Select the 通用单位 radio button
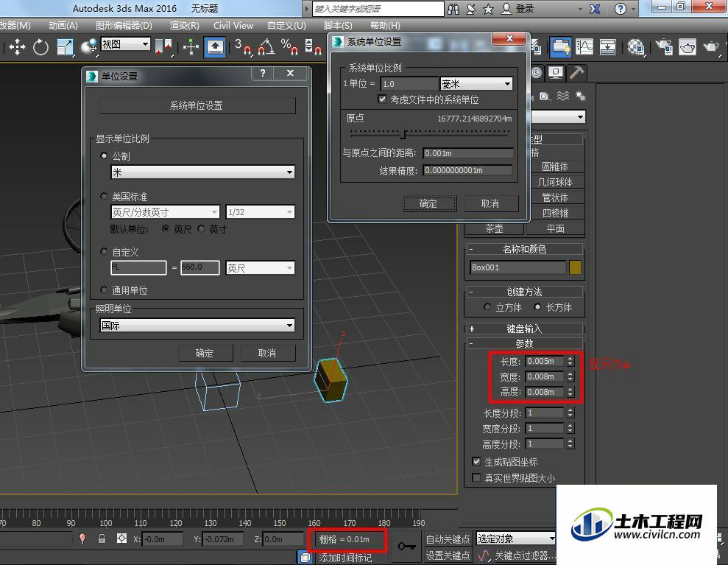 click(104, 290)
